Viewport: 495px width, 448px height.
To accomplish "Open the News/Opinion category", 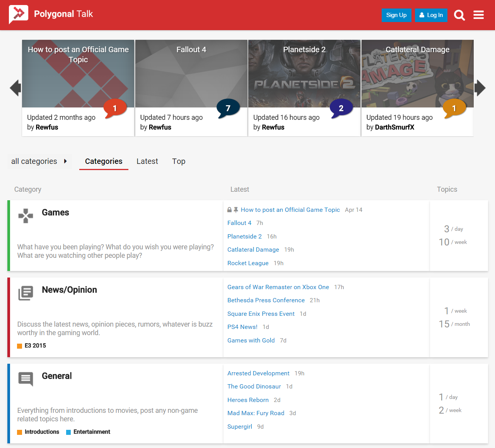I will coord(69,290).
